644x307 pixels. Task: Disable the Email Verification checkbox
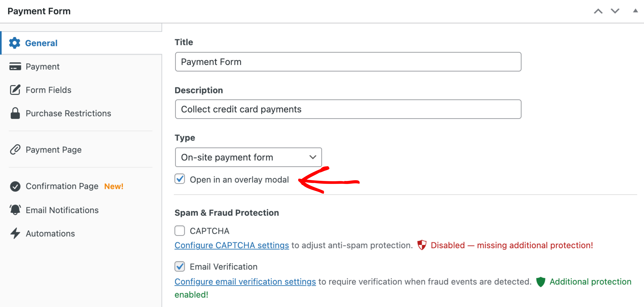point(180,267)
